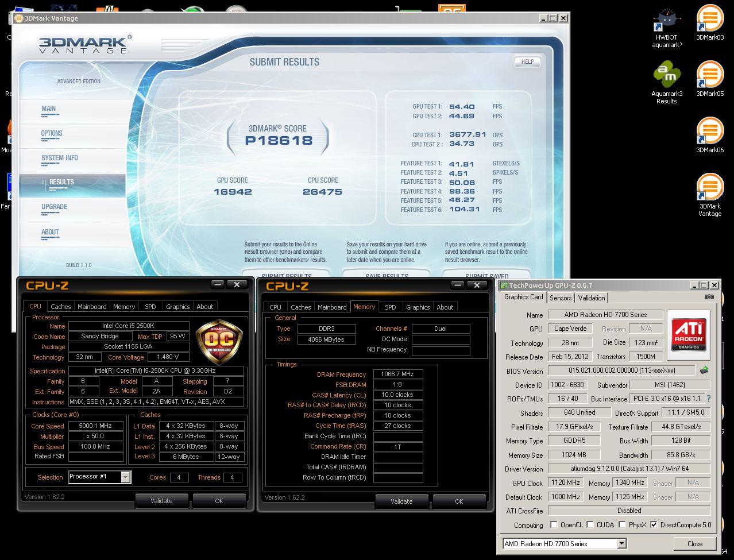The width and height of the screenshot is (734, 560).
Task: Open the 3DMark Vantage desktop icon
Action: point(710,195)
